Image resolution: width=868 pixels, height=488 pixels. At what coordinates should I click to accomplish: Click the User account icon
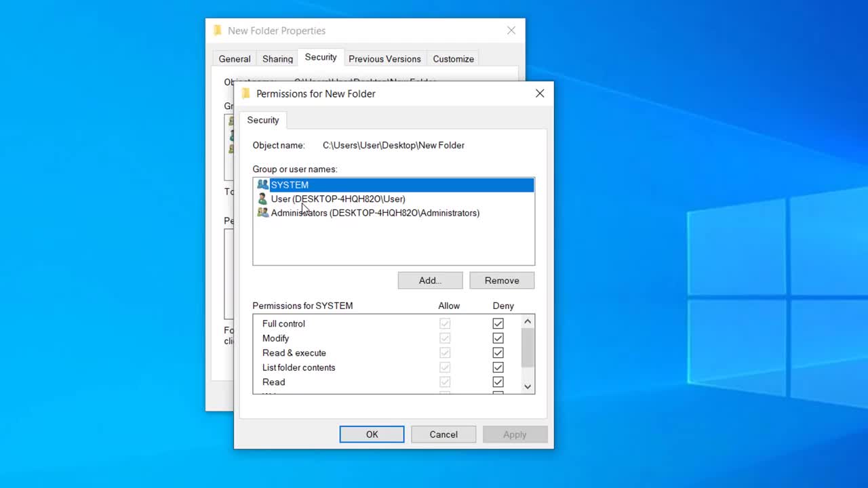262,199
